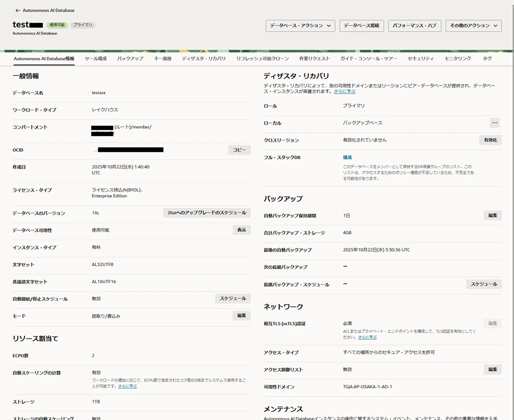Switch to the セキュリティ tab
Image resolution: width=514 pixels, height=420 pixels.
tap(421, 59)
